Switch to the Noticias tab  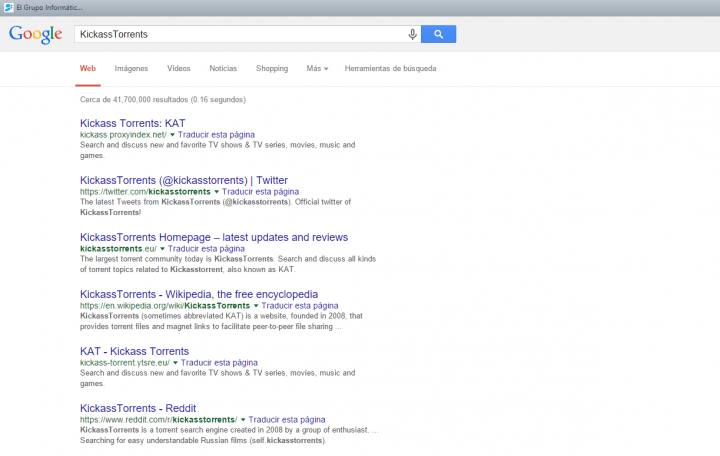point(223,68)
